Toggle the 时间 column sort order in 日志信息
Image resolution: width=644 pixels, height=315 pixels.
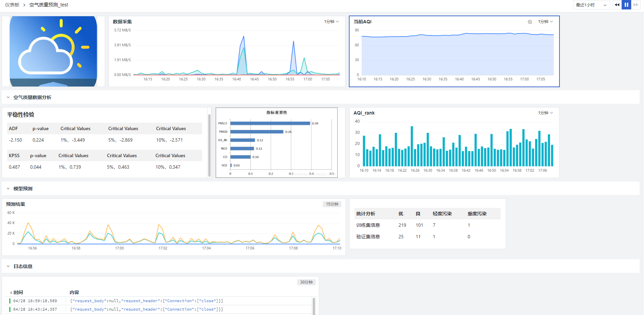(18, 292)
